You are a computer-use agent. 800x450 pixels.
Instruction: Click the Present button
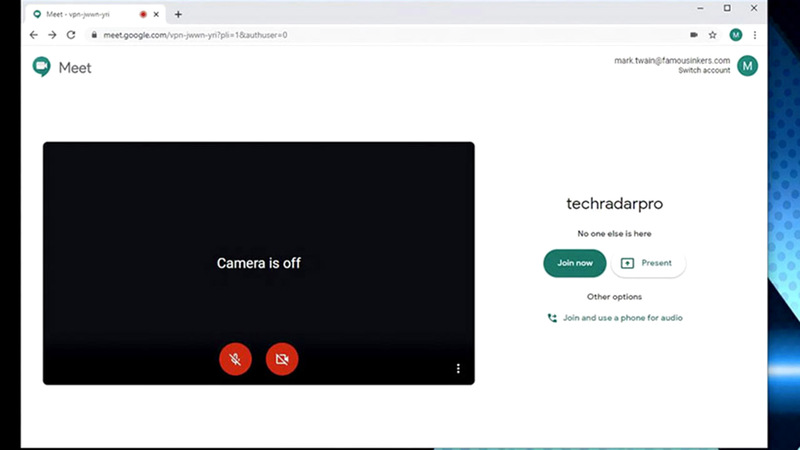(x=648, y=263)
